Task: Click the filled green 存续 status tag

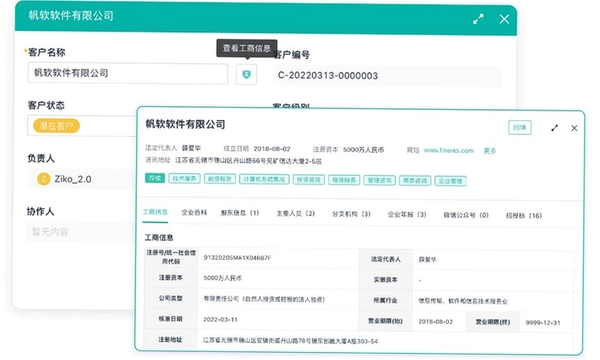Action: (x=155, y=178)
